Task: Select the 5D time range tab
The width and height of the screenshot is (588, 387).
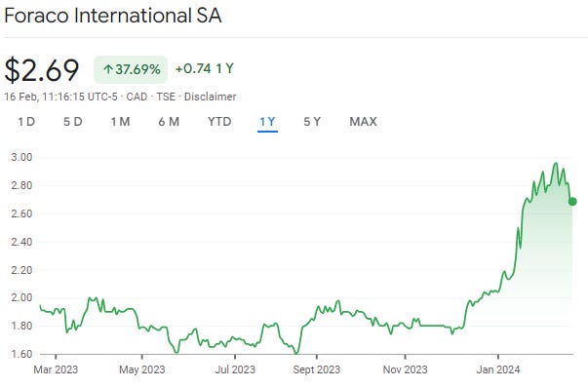Action: (73, 122)
